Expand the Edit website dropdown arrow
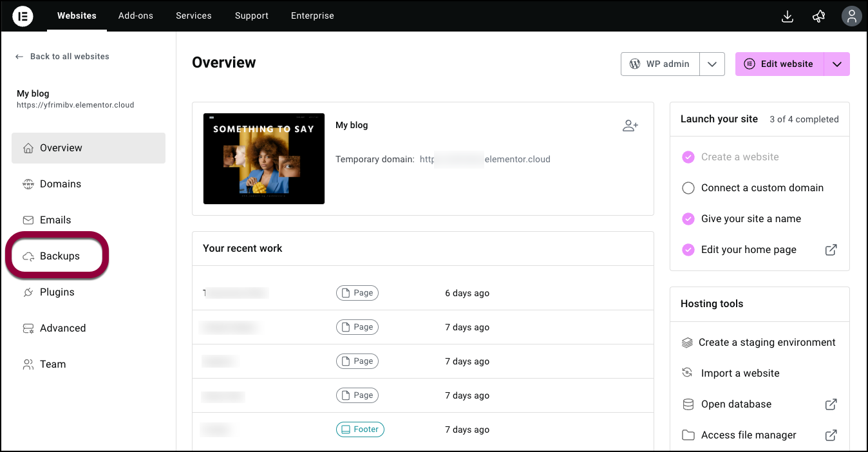Image resolution: width=868 pixels, height=452 pixels. [x=836, y=64]
